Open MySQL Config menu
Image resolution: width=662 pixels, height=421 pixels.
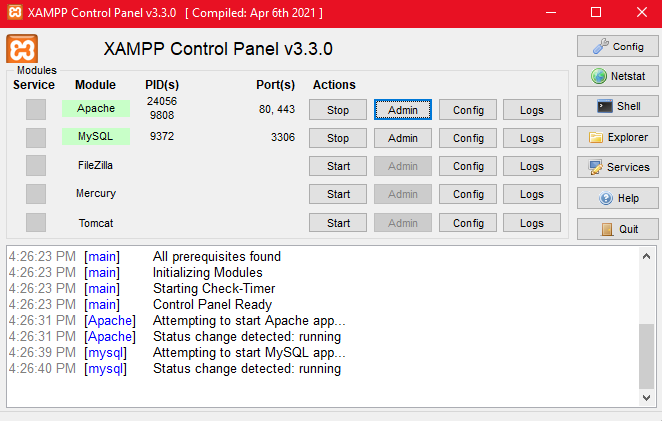click(x=468, y=138)
